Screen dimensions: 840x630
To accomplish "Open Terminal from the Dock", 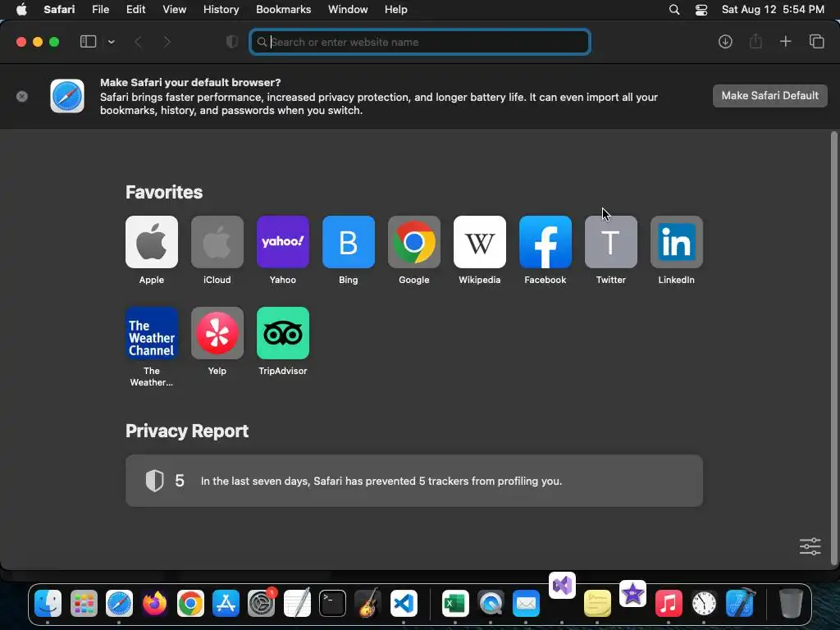I will coord(332,603).
